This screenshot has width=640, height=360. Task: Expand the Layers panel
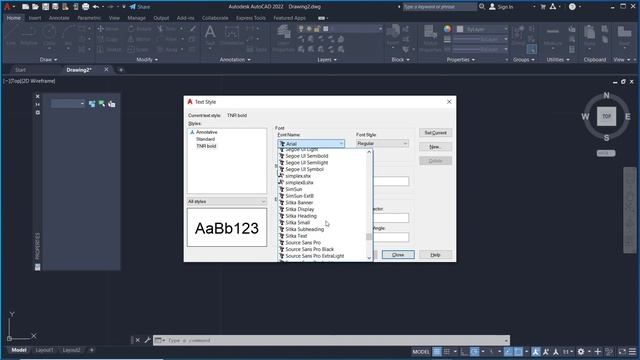click(327, 60)
